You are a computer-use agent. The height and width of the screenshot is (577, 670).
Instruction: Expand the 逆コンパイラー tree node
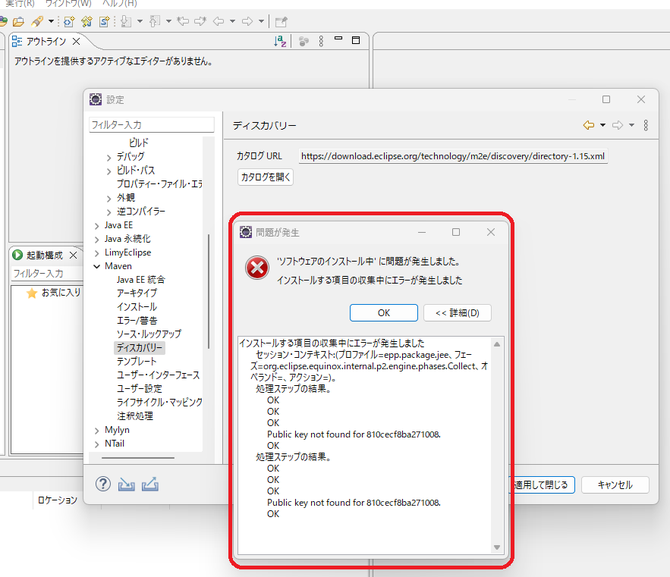coord(109,212)
